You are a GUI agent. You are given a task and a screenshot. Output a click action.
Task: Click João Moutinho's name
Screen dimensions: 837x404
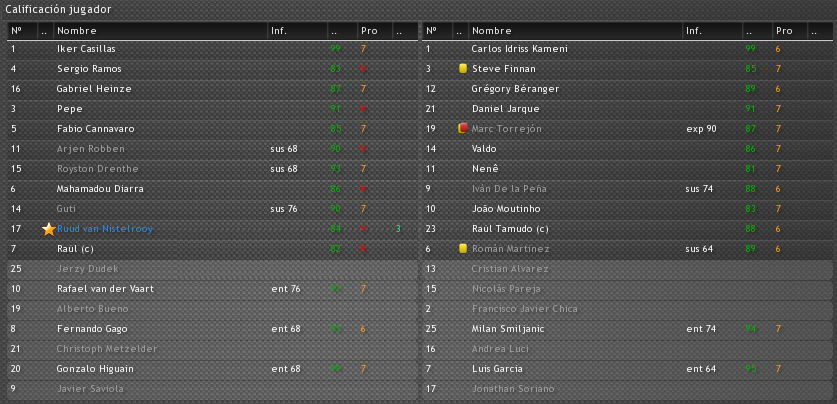click(x=506, y=209)
